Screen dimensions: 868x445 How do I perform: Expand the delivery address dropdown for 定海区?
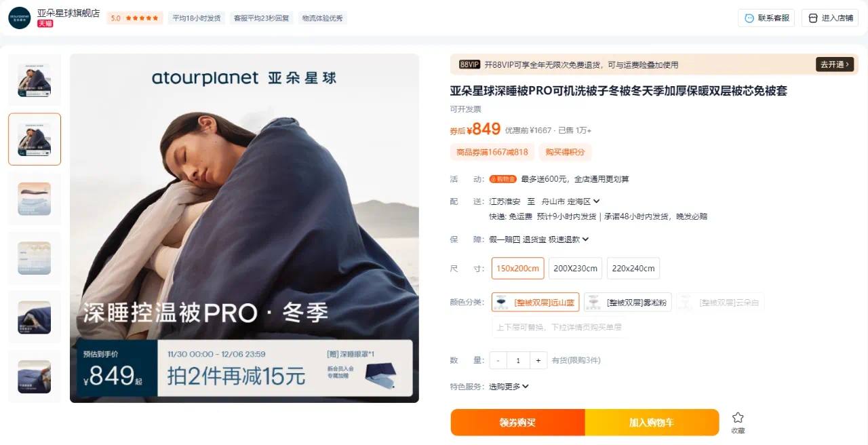(x=596, y=201)
